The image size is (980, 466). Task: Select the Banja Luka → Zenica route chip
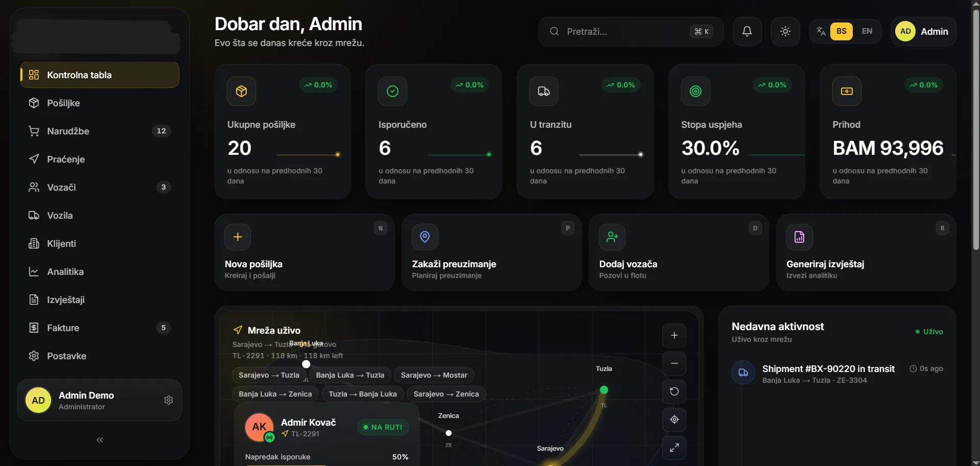pos(275,394)
